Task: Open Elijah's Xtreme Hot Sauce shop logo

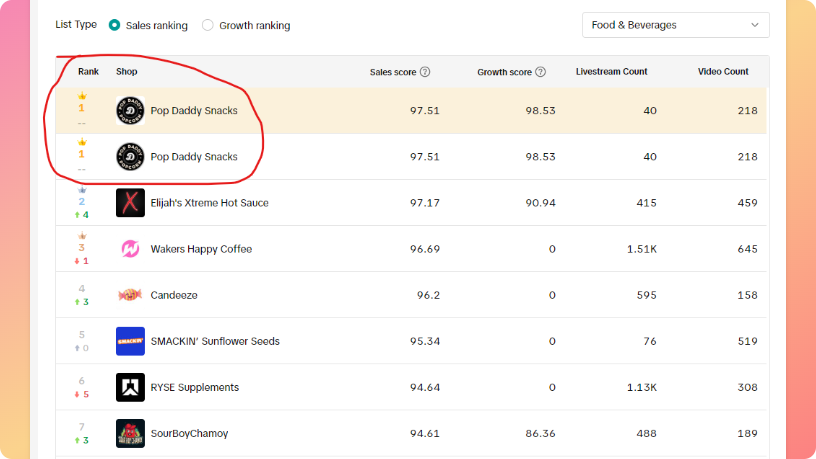Action: 130,203
